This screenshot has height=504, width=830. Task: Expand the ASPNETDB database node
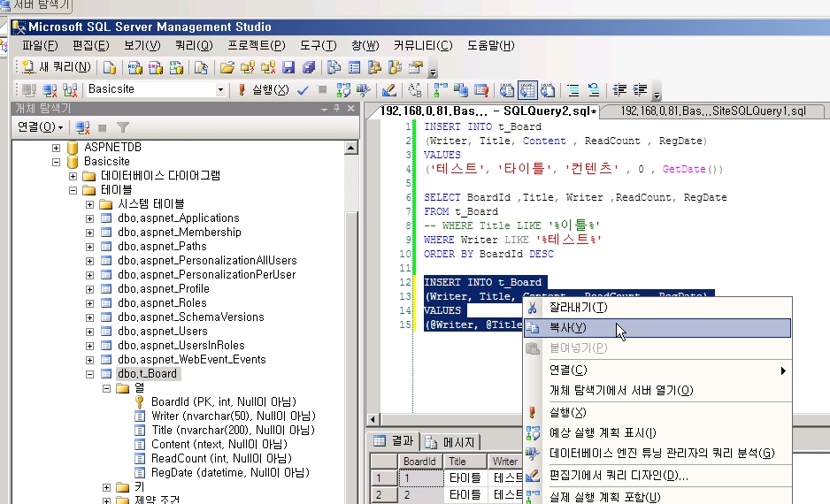(56, 148)
